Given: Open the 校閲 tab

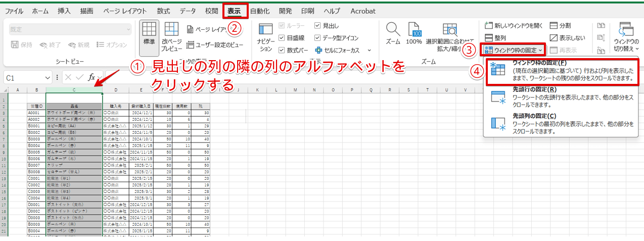Looking at the screenshot, I should (212, 11).
